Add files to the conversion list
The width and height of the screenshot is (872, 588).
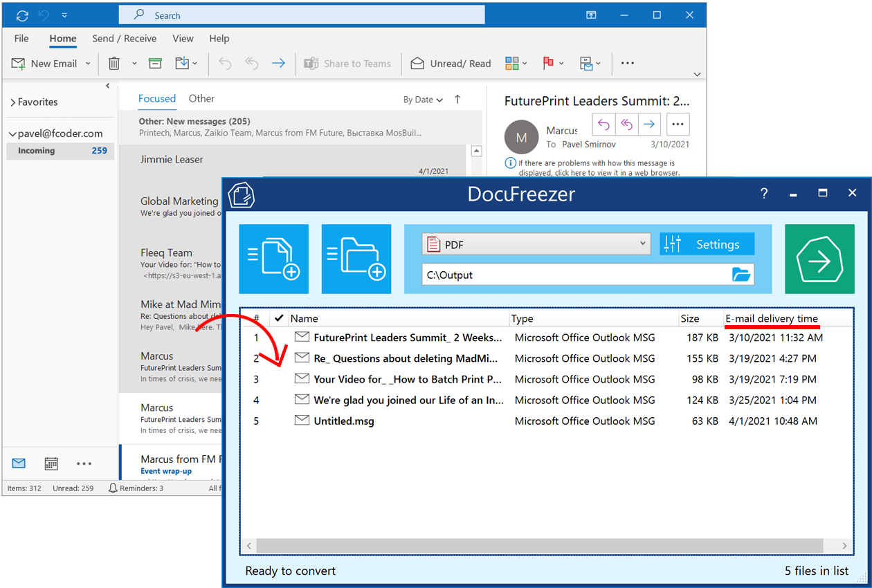point(273,259)
